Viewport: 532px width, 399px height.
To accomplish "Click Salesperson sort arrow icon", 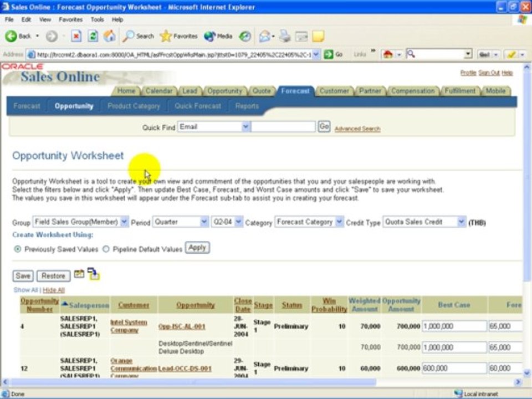I will [x=65, y=304].
